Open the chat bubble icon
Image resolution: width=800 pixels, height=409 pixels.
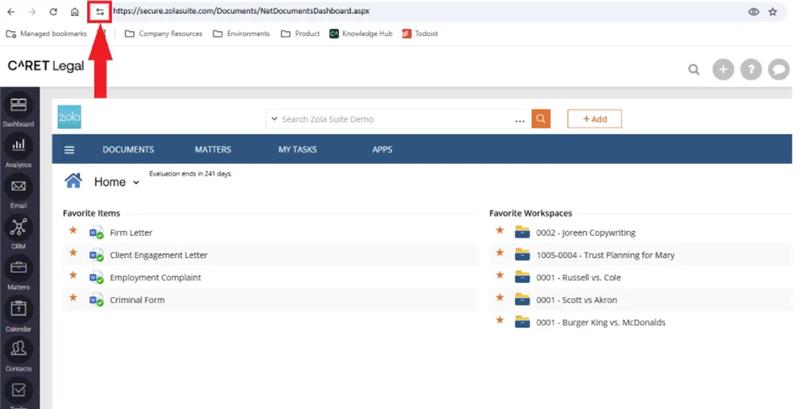(x=779, y=69)
